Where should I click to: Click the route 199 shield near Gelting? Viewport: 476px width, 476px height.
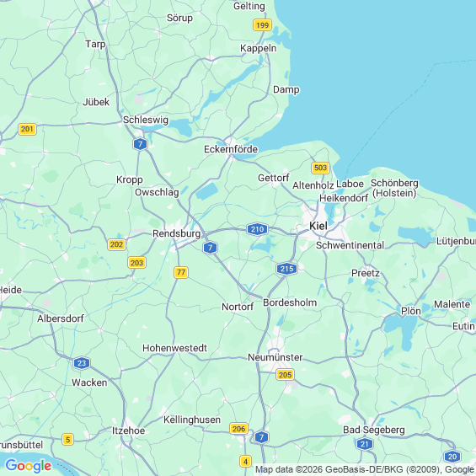click(x=262, y=25)
